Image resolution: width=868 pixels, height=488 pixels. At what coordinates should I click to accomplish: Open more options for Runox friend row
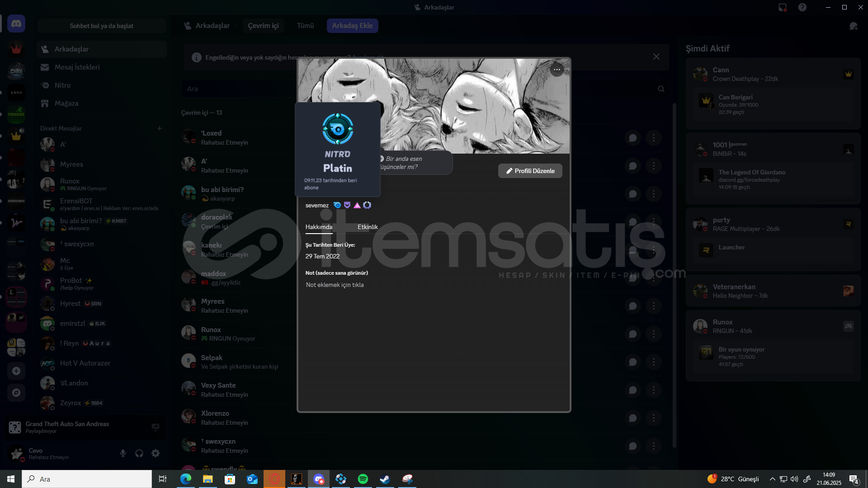tap(653, 334)
